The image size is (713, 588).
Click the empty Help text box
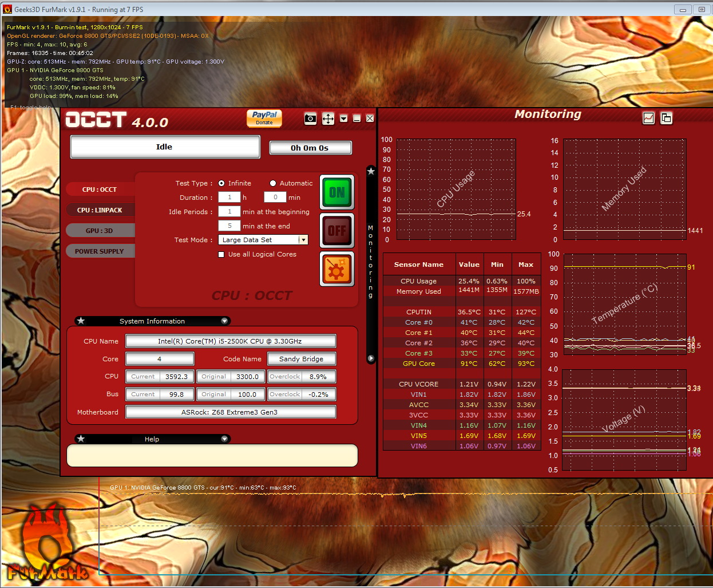[x=212, y=456]
